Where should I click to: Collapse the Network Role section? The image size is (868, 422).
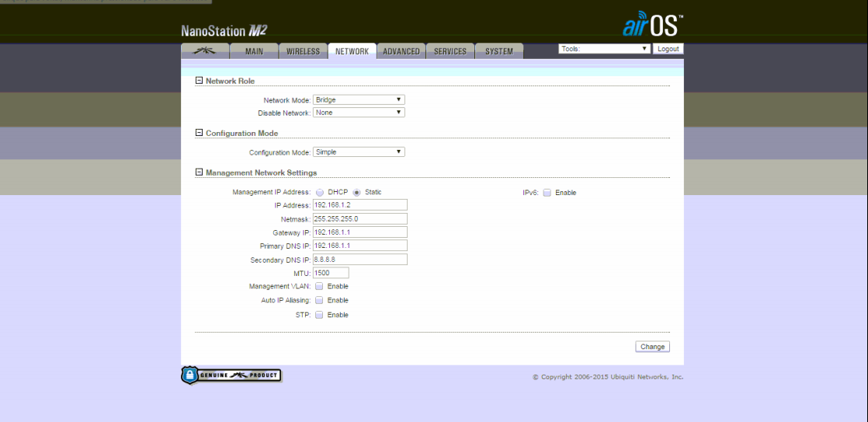pos(200,81)
